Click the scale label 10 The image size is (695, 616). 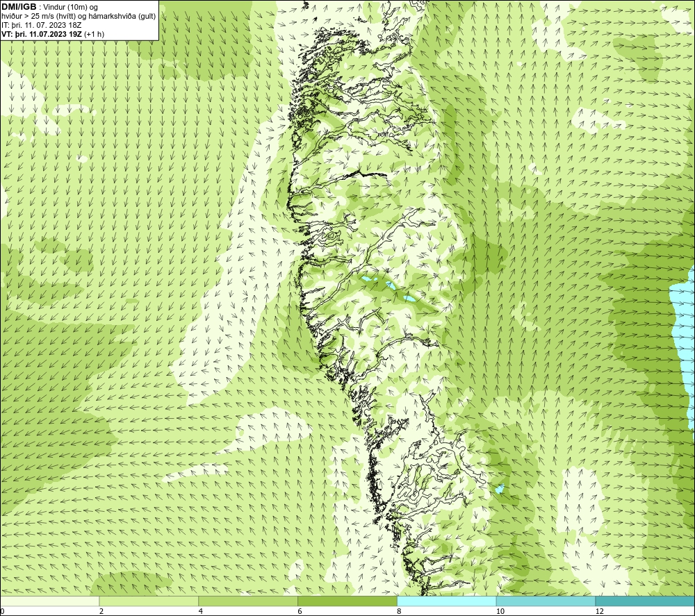(x=500, y=611)
